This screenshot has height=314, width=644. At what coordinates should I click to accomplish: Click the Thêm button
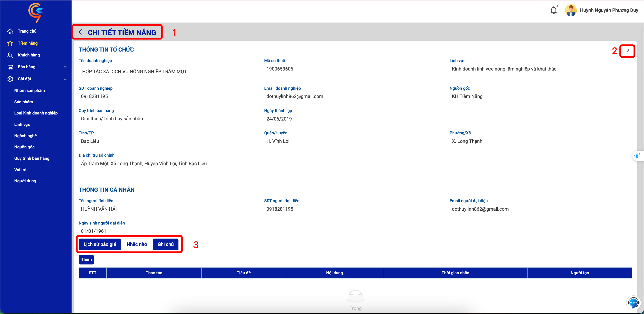86,259
